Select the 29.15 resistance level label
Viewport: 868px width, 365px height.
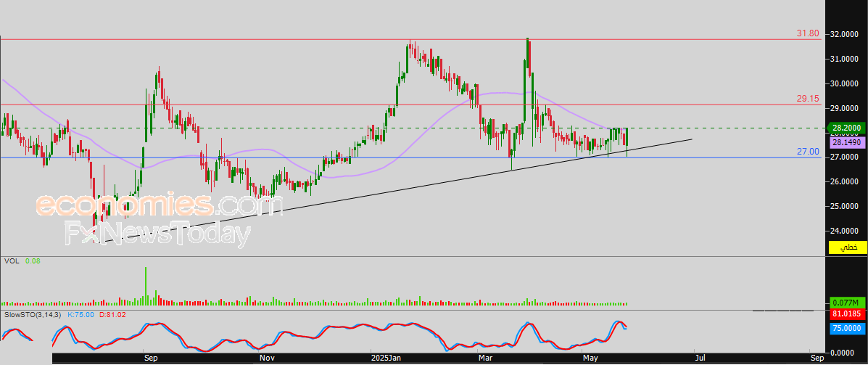coord(808,98)
